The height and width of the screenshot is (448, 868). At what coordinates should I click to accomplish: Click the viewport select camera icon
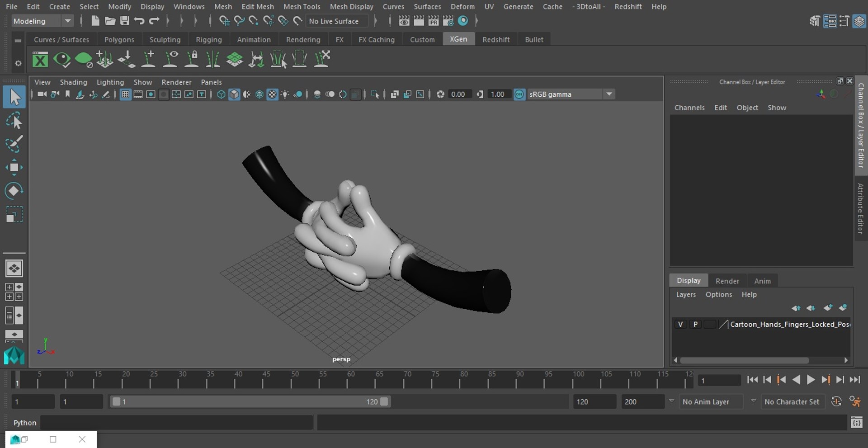tap(42, 94)
